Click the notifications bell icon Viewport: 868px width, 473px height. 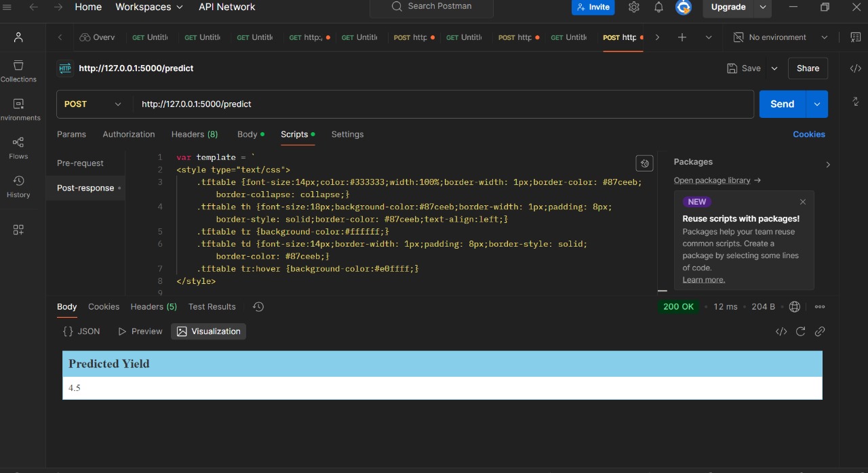[658, 7]
